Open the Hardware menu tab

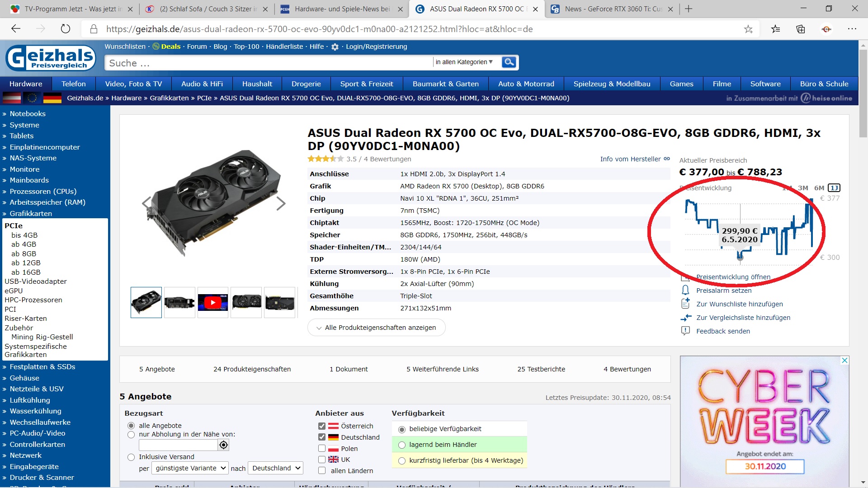26,84
